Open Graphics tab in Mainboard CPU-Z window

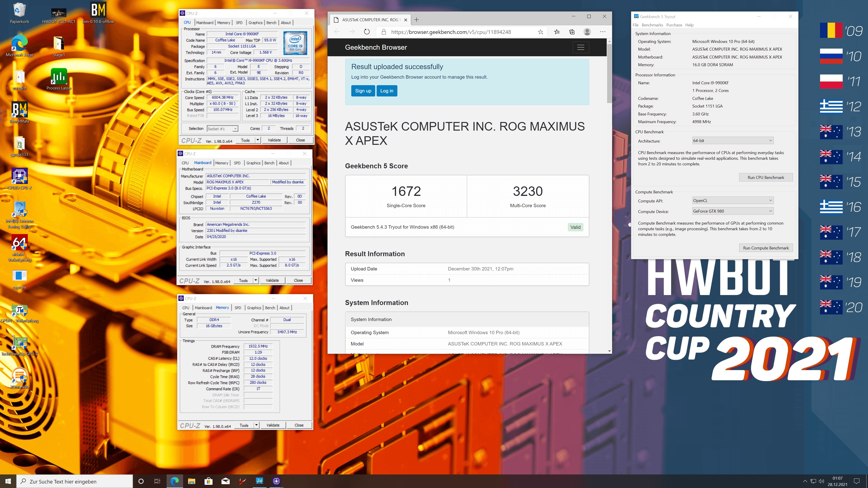coord(253,163)
